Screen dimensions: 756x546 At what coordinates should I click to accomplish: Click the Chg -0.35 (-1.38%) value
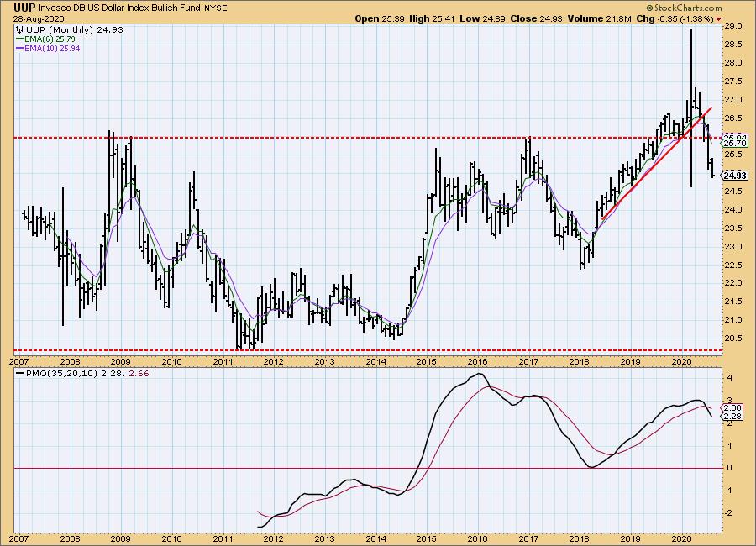675,18
